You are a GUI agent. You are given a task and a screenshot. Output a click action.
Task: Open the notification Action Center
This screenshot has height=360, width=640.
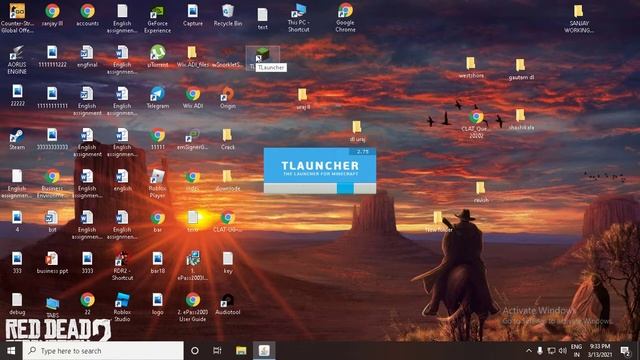tap(625, 351)
